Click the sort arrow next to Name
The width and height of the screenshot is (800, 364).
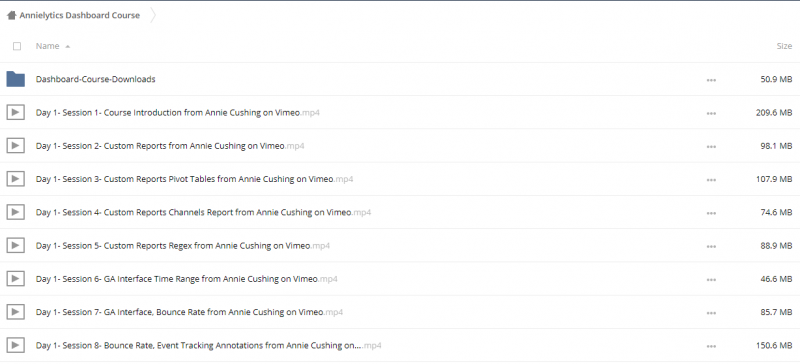pyautogui.click(x=67, y=46)
